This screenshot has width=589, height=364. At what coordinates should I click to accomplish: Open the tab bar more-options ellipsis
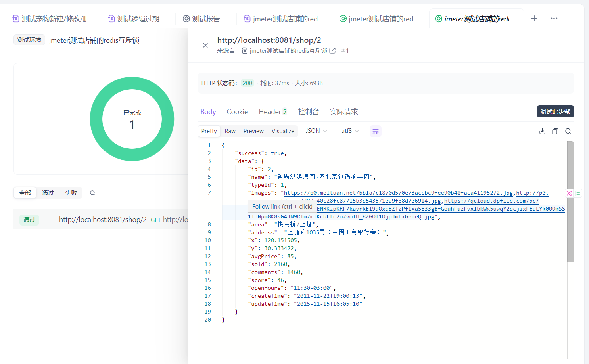[554, 19]
